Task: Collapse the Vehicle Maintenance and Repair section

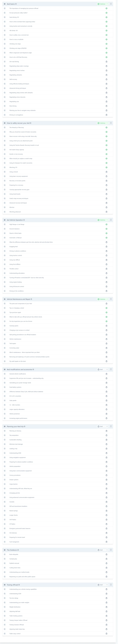Action: [111, 299]
